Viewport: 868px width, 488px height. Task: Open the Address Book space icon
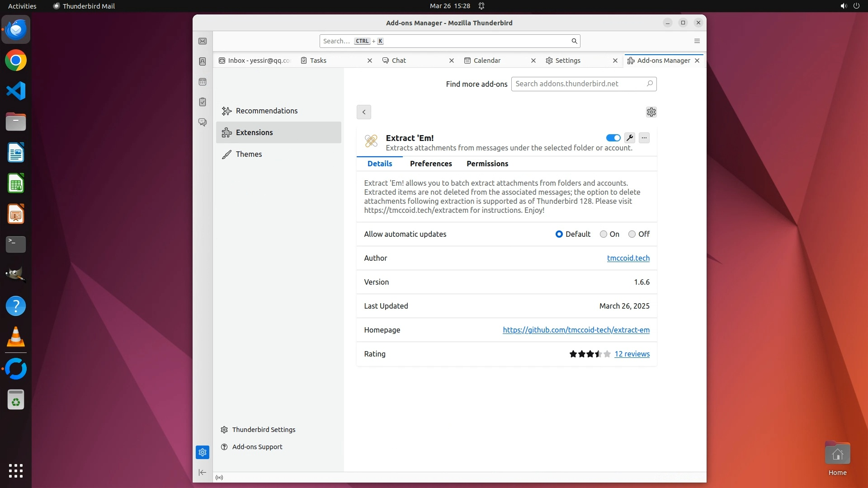click(203, 61)
